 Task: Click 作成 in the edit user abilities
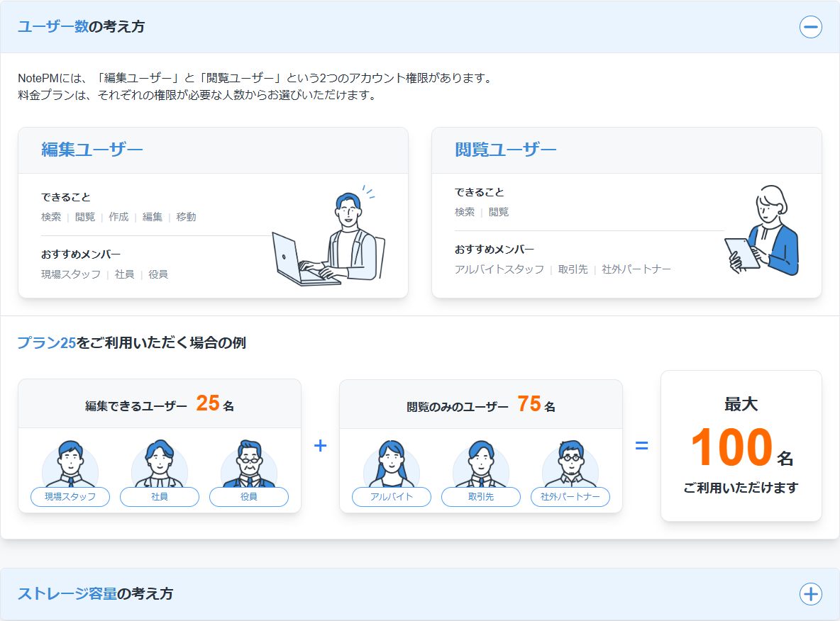[118, 217]
